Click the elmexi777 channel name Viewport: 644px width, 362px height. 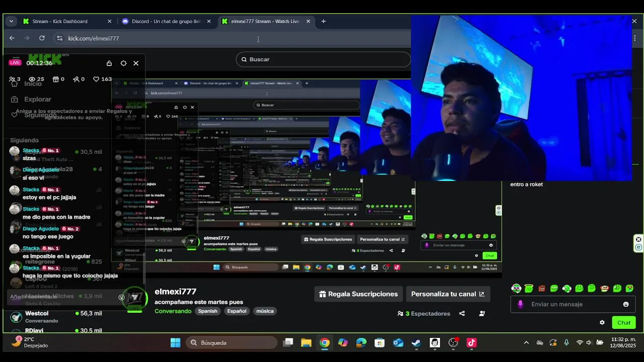pos(175,292)
